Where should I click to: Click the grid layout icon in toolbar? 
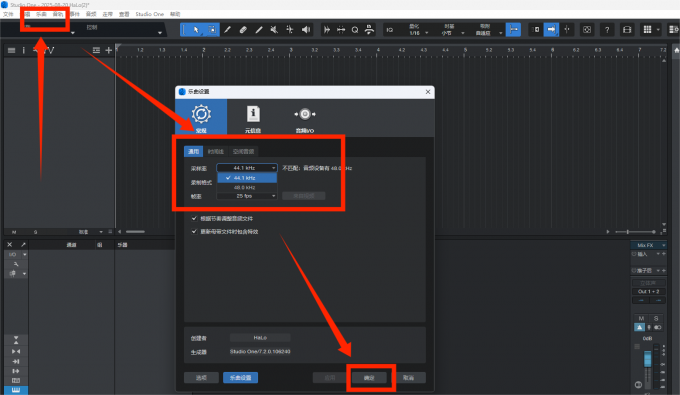pos(647,29)
